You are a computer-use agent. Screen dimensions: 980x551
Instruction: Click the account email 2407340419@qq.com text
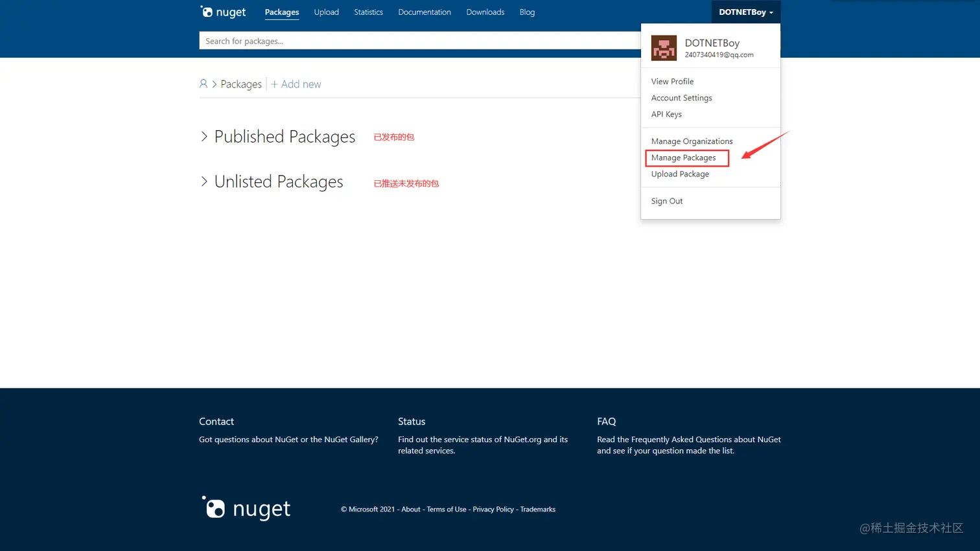click(719, 55)
